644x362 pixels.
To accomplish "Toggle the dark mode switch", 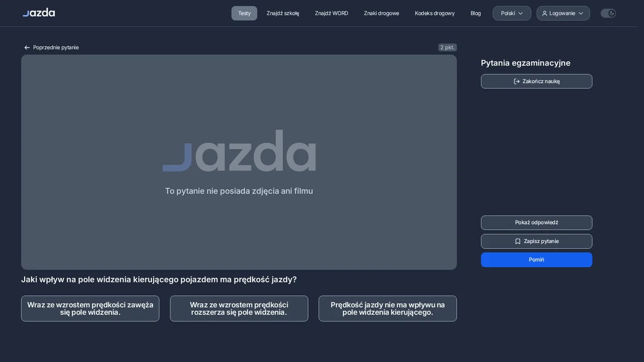I will click(x=608, y=13).
